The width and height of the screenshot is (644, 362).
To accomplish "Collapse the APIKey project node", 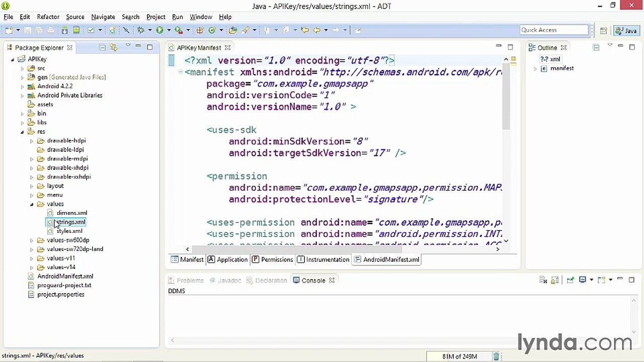I will point(13,59).
